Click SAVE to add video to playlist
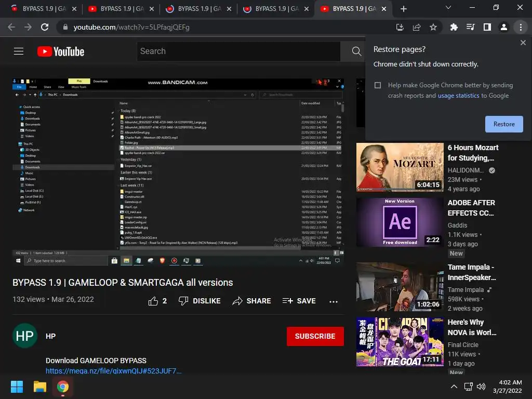Image resolution: width=532 pixels, height=399 pixels. pyautogui.click(x=299, y=301)
